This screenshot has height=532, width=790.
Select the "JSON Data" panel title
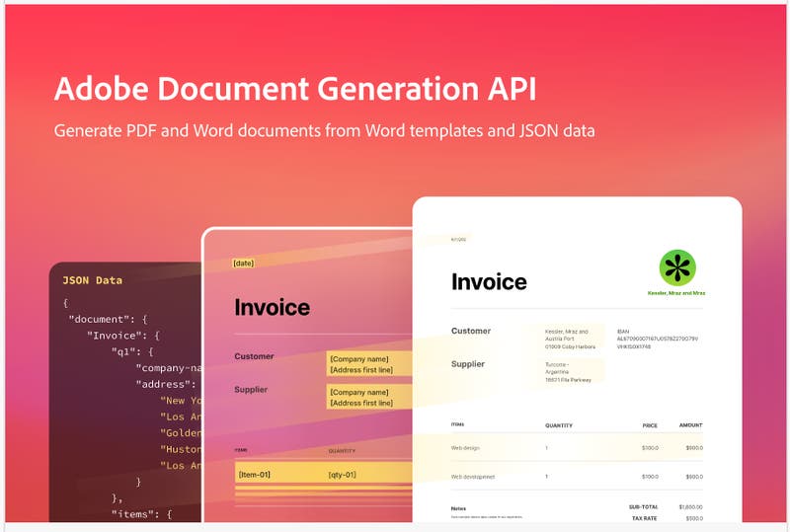click(x=92, y=280)
